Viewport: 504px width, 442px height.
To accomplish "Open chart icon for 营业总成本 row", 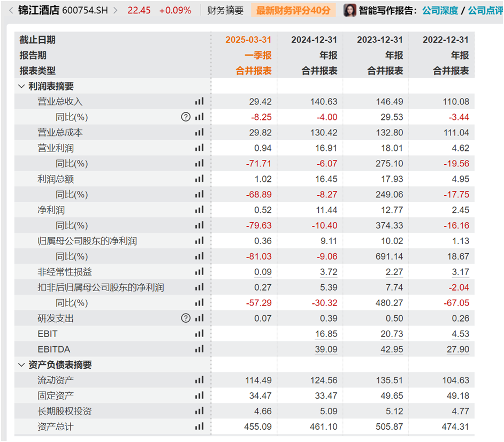I will tap(199, 132).
